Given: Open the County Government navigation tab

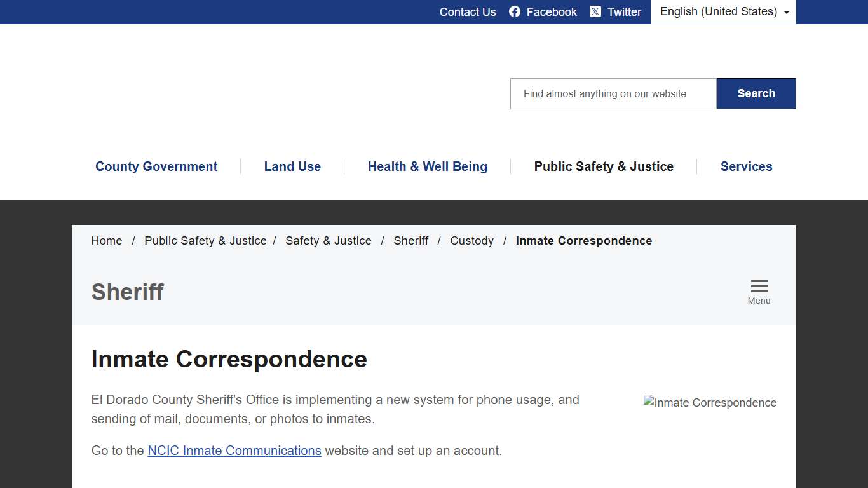Looking at the screenshot, I should coord(156,166).
